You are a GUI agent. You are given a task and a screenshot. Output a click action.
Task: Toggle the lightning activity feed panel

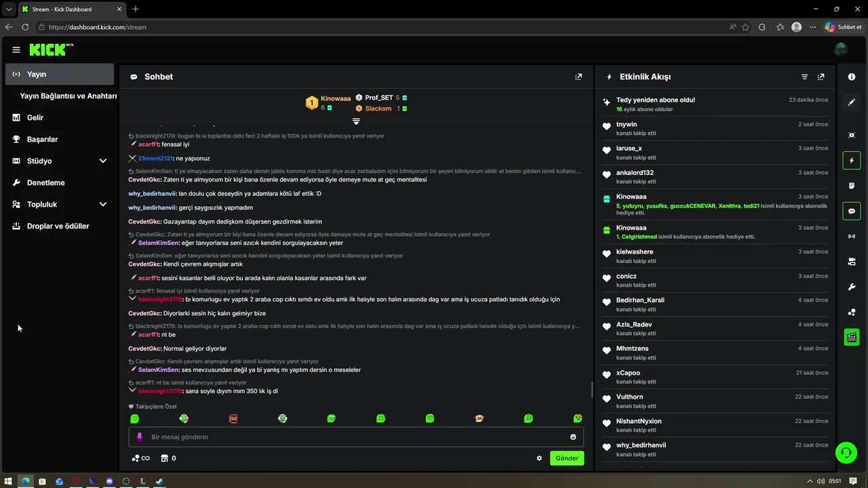852,161
